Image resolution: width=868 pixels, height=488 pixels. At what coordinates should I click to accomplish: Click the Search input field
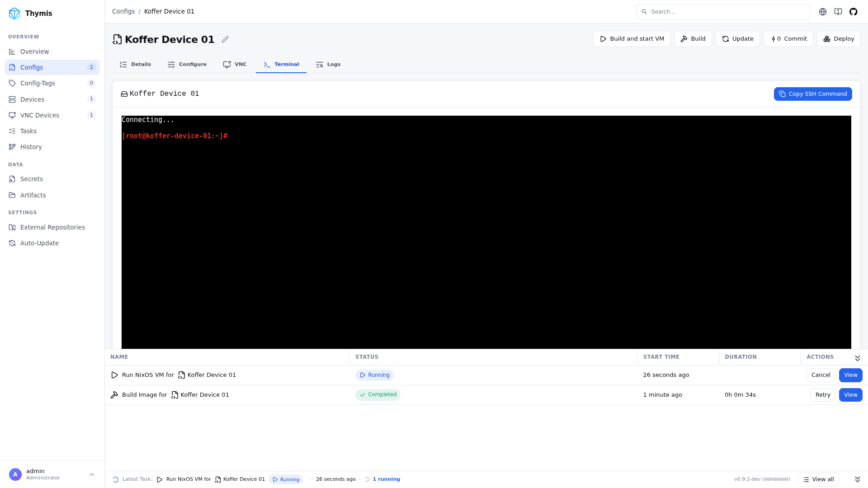pyautogui.click(x=723, y=12)
